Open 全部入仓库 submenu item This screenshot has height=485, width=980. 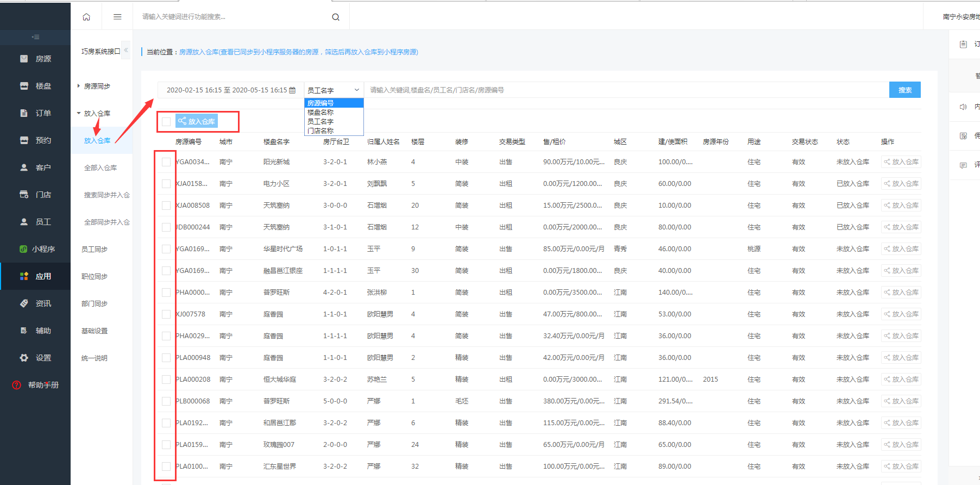point(100,167)
